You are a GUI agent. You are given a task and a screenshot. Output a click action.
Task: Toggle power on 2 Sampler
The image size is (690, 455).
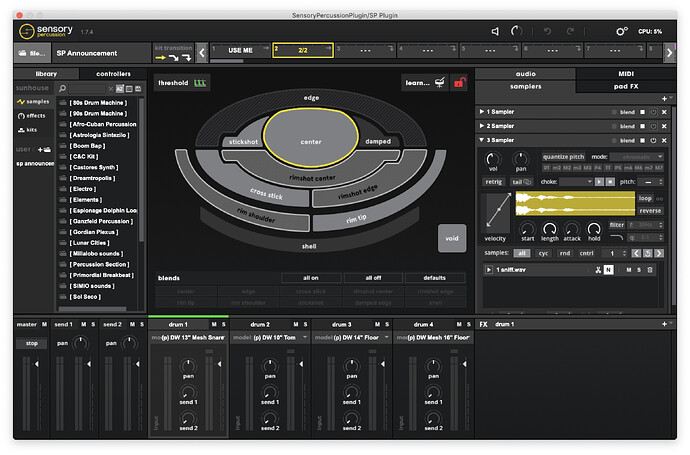coord(653,126)
